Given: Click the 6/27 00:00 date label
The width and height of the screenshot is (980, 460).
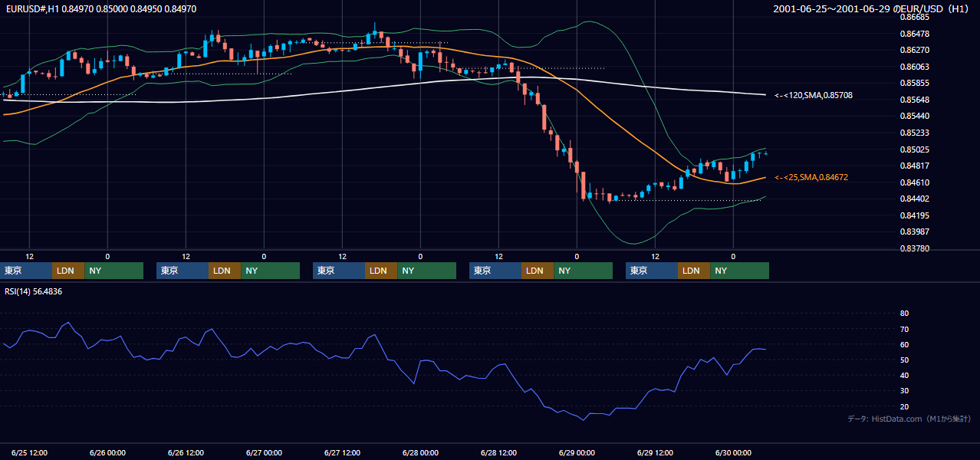Looking at the screenshot, I should 264,452.
